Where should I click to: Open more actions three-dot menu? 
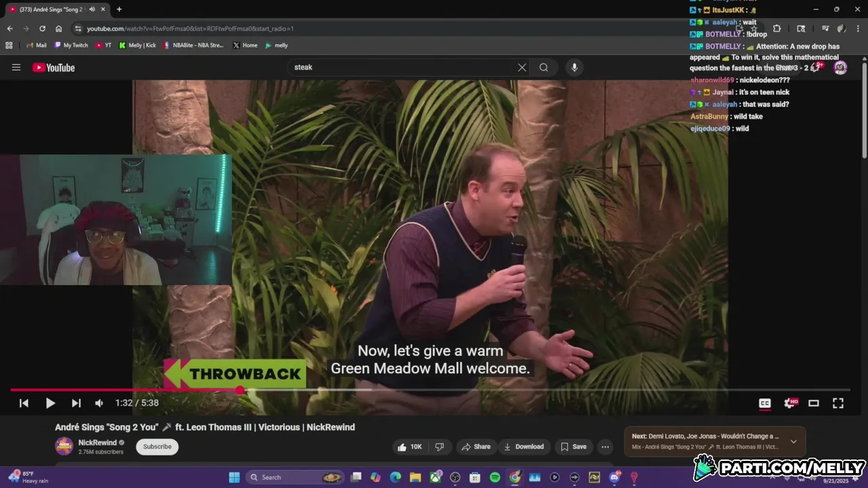coord(605,447)
